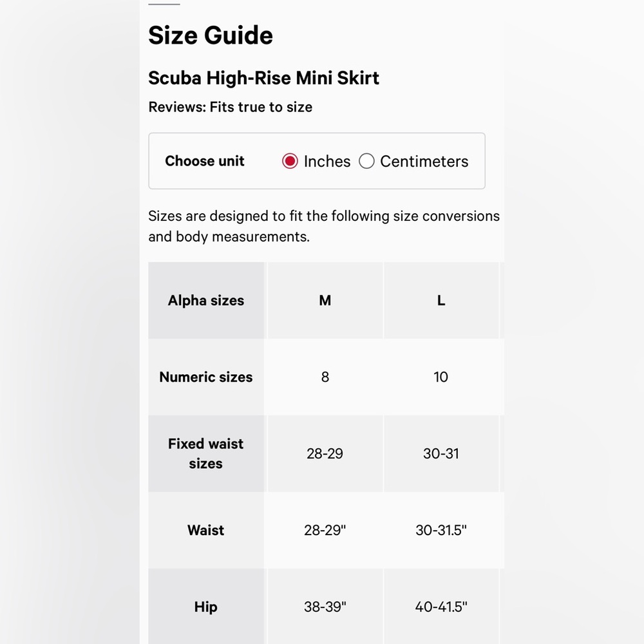Click the Centimeters label text
The image size is (644, 644).
[424, 162]
